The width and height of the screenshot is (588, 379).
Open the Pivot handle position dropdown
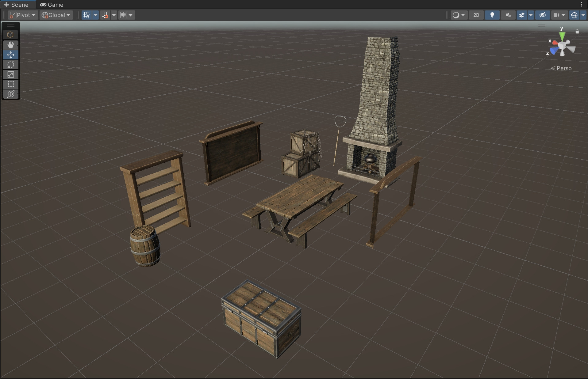pyautogui.click(x=23, y=15)
